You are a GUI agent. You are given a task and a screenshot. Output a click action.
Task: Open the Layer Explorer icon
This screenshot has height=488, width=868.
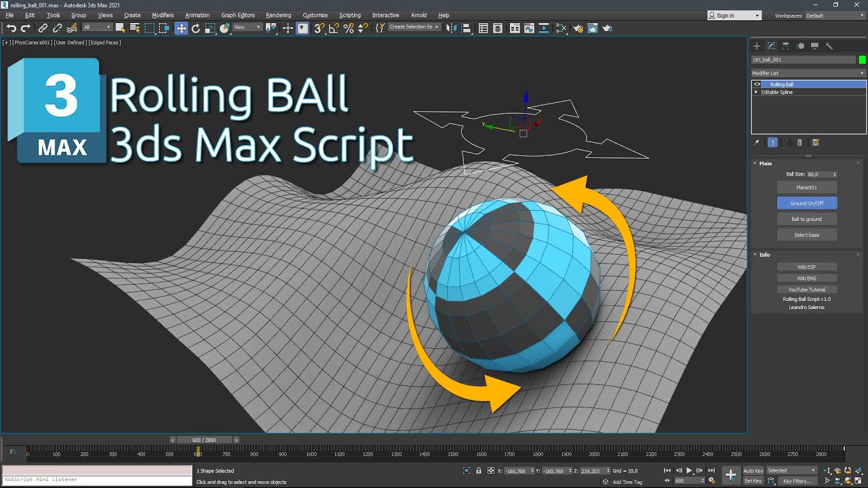(498, 28)
